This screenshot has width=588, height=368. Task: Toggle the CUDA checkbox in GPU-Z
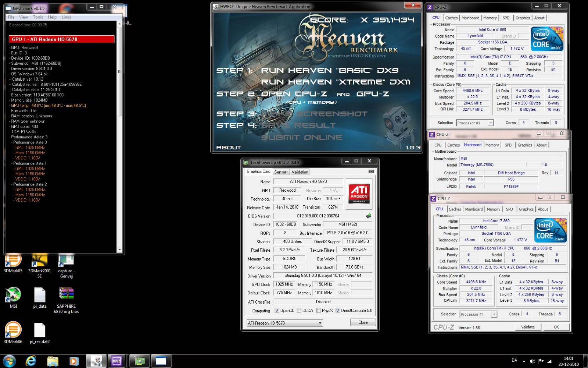click(299, 311)
